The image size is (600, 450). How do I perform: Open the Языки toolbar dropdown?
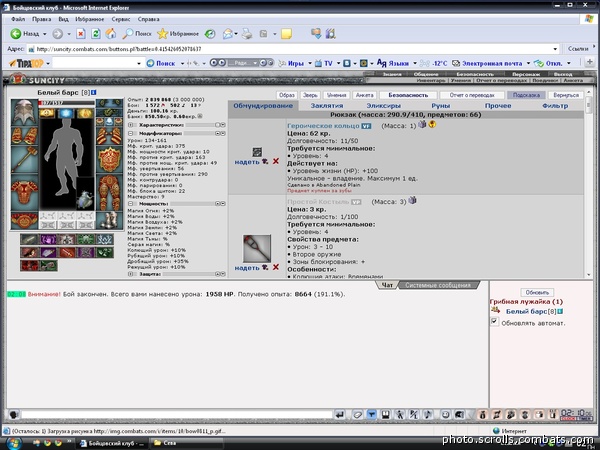pos(415,63)
